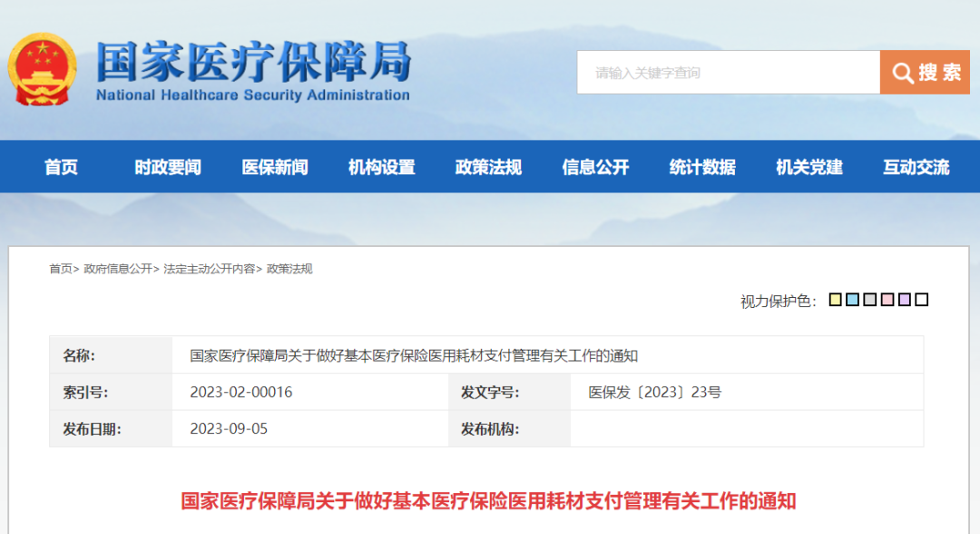Image resolution: width=980 pixels, height=534 pixels.
Task: Select the pink eye-protection color swatch
Action: click(x=887, y=299)
